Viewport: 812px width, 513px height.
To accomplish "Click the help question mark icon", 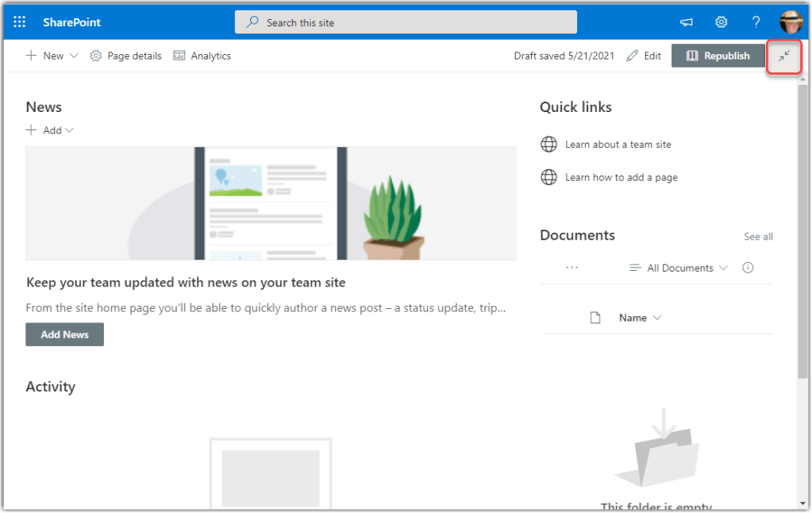I will [756, 22].
